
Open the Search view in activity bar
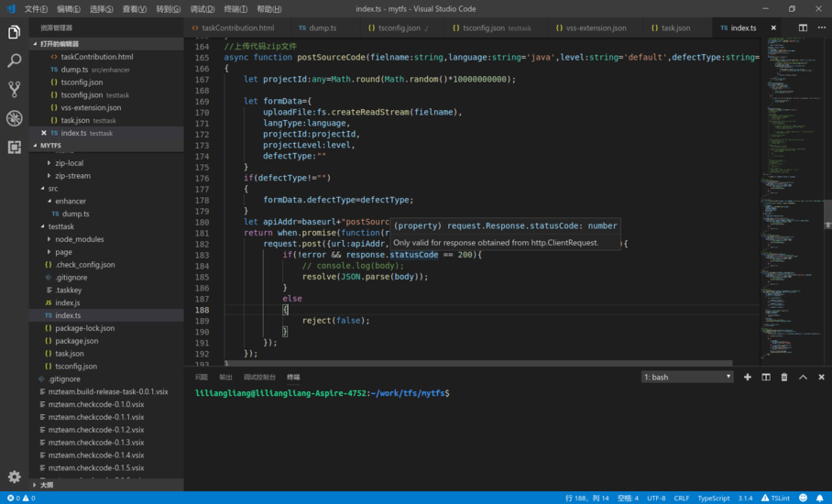click(x=14, y=60)
